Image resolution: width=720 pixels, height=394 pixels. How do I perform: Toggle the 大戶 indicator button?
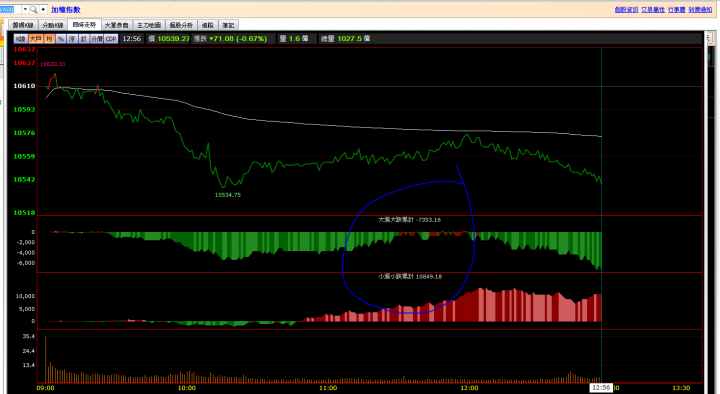tap(36, 39)
